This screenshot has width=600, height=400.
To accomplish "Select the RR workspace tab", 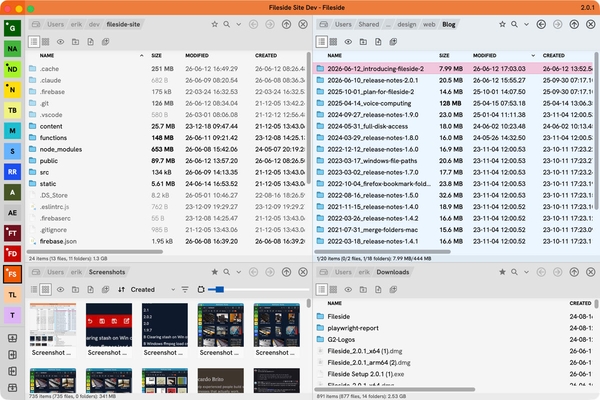I will pyautogui.click(x=12, y=172).
